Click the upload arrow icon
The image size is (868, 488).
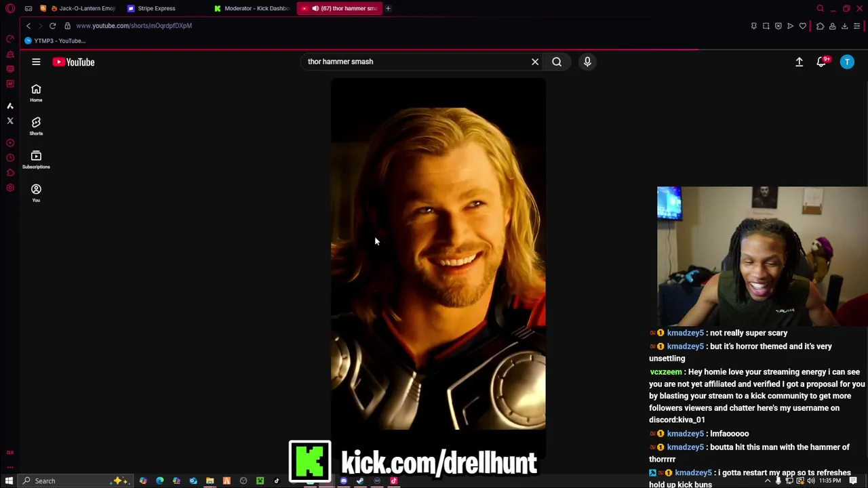pyautogui.click(x=799, y=62)
